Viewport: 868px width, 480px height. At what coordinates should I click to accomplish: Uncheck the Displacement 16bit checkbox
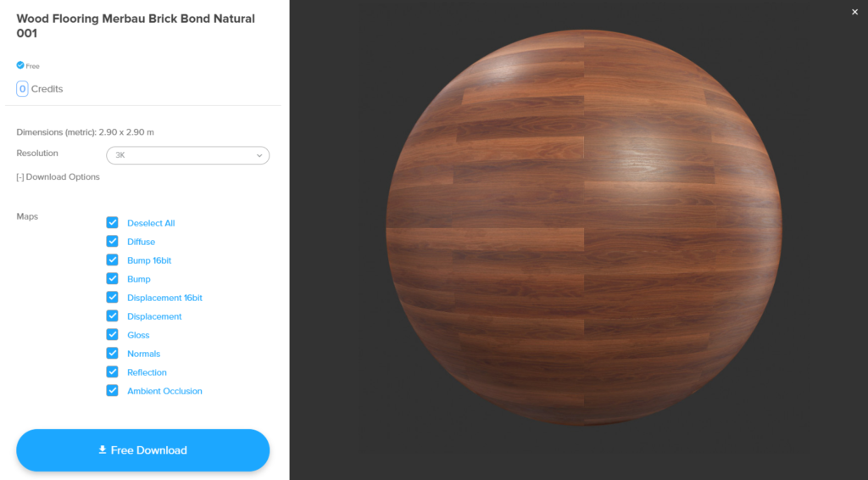(x=113, y=298)
